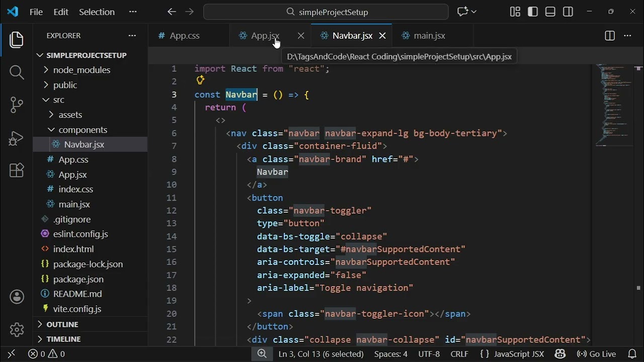Toggle the primary side bar
Viewport: 644px width, 362px height.
[x=532, y=12]
